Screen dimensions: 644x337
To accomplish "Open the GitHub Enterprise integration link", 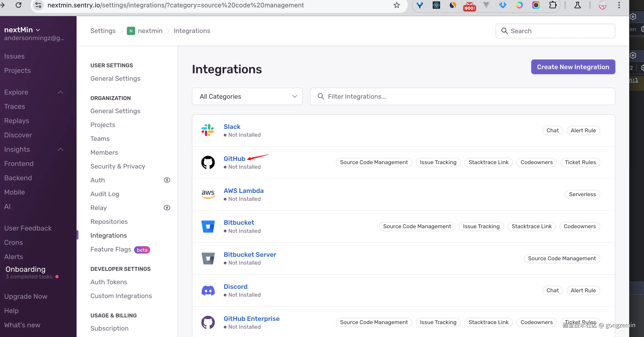I will (251, 319).
